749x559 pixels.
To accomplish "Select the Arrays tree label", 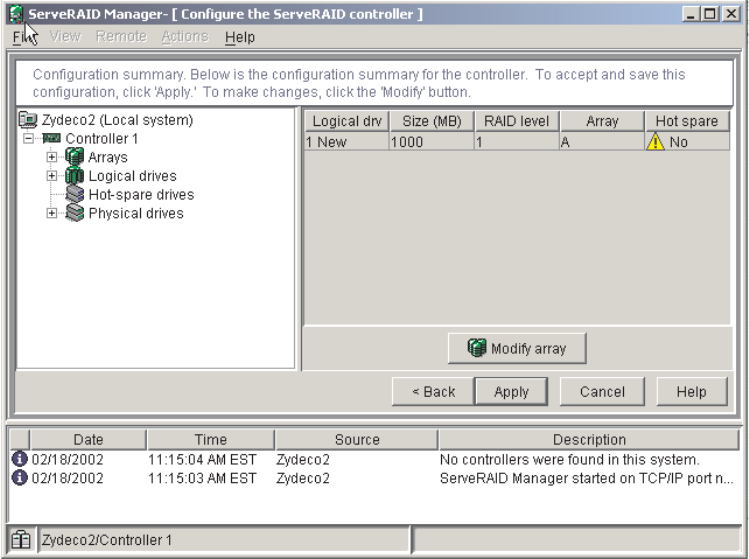I will [108, 157].
